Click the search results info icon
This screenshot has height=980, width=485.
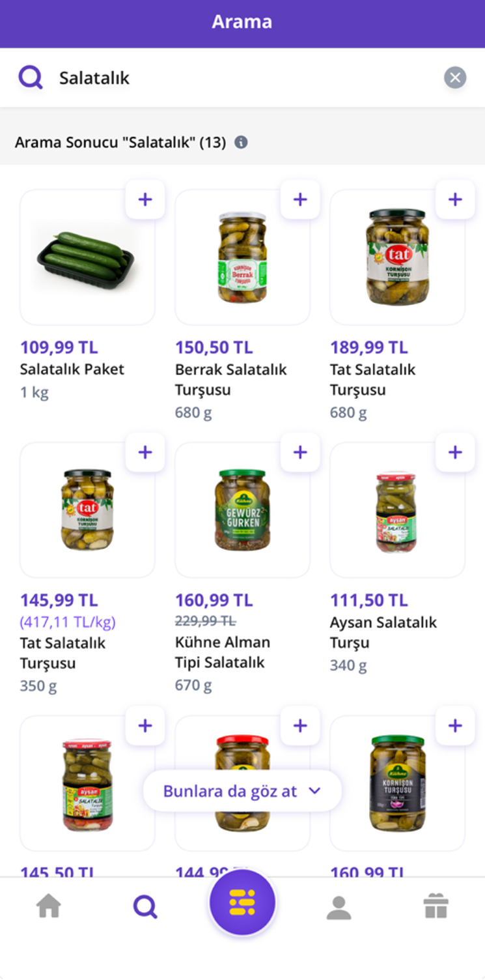click(x=241, y=142)
